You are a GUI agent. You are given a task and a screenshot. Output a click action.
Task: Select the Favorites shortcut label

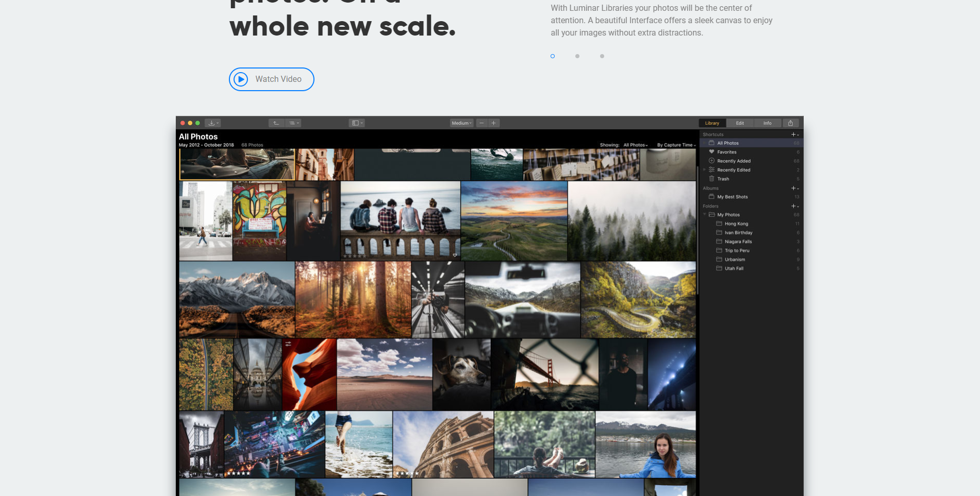pos(727,152)
